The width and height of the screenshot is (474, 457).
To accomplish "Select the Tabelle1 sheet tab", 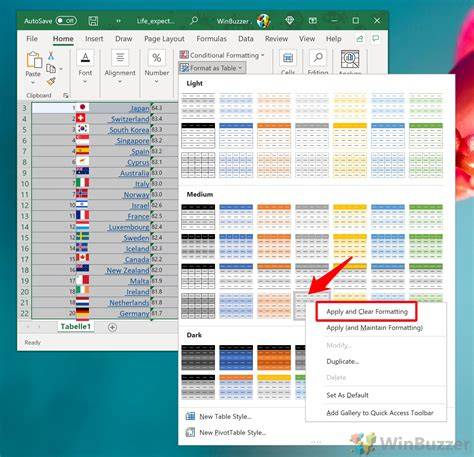I will point(76,327).
